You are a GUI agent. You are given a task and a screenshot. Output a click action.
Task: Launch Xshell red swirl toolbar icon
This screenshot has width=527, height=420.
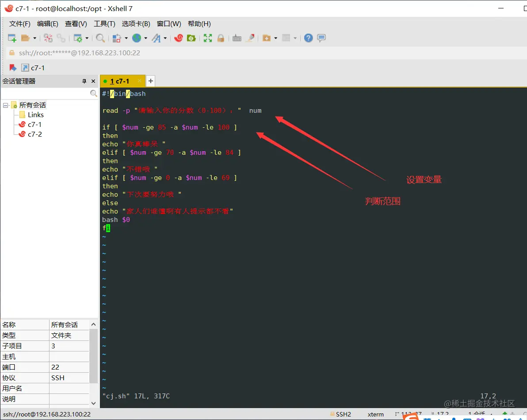[x=179, y=38]
